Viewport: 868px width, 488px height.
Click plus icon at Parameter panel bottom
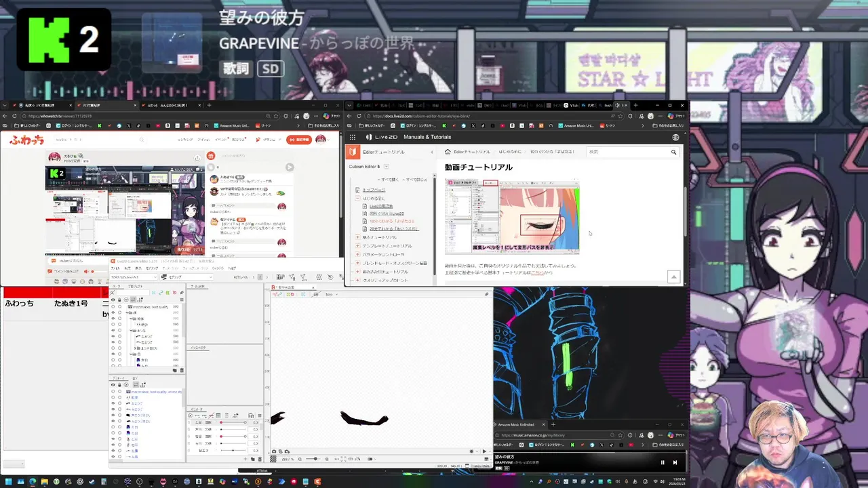(245, 459)
